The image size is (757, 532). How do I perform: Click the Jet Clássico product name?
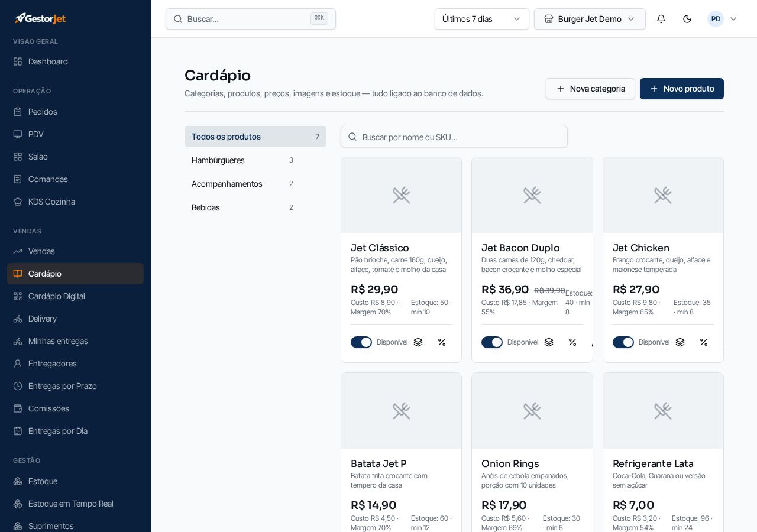coord(380,248)
